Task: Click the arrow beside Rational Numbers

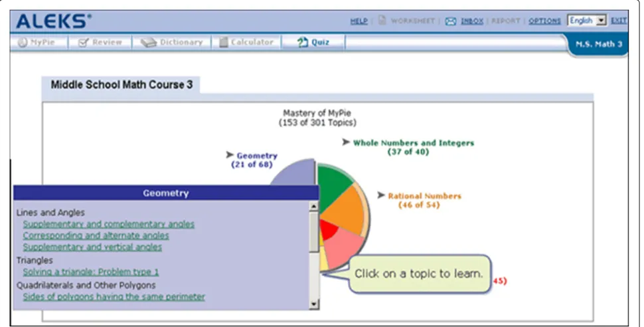Action: [x=381, y=195]
